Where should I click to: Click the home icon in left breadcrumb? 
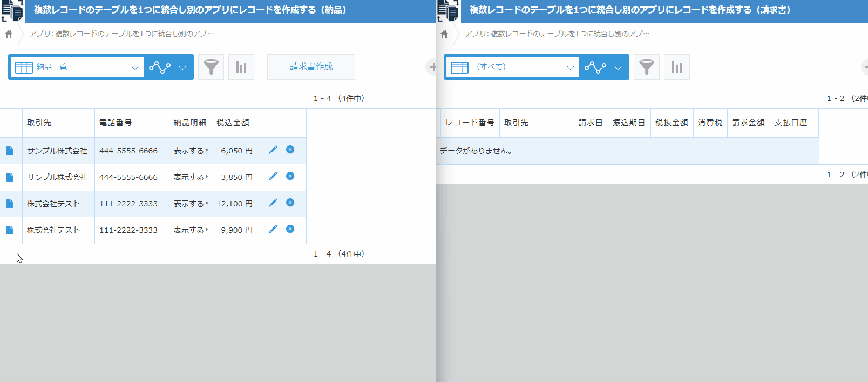pyautogui.click(x=9, y=34)
